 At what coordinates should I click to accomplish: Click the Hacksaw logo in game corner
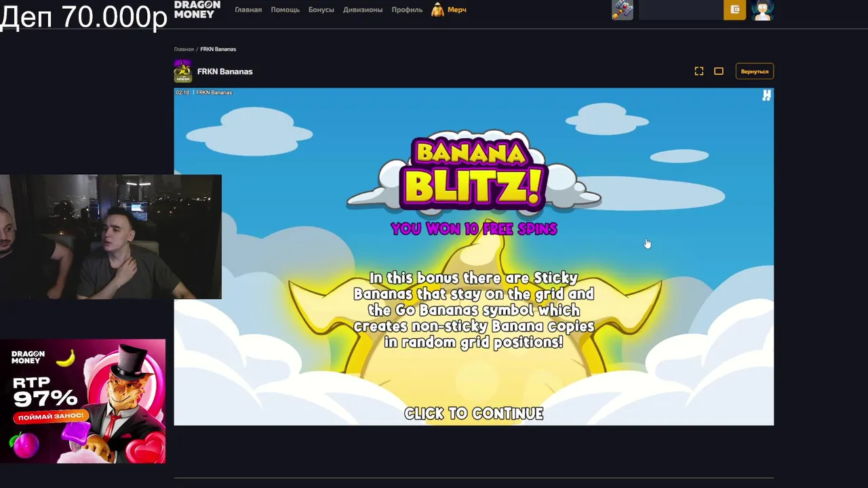766,96
